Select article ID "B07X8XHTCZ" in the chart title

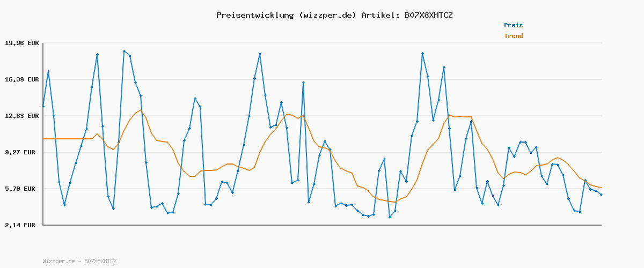point(428,15)
